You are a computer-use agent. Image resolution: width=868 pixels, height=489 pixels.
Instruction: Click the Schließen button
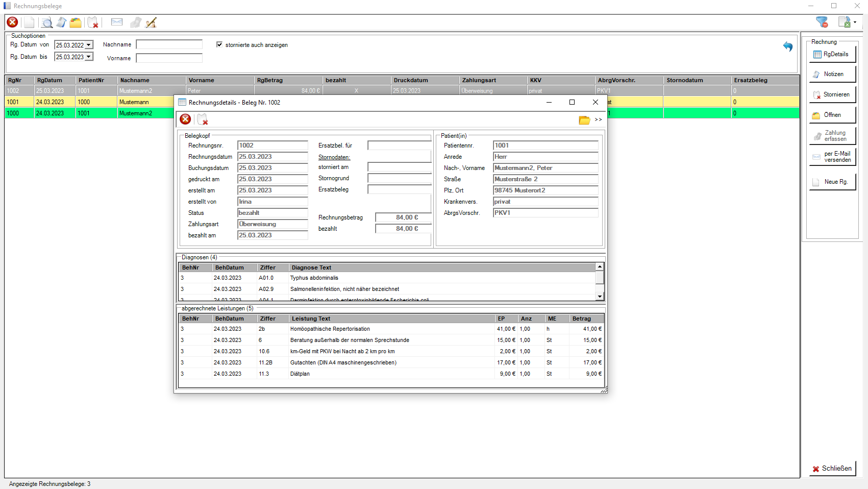tap(832, 468)
